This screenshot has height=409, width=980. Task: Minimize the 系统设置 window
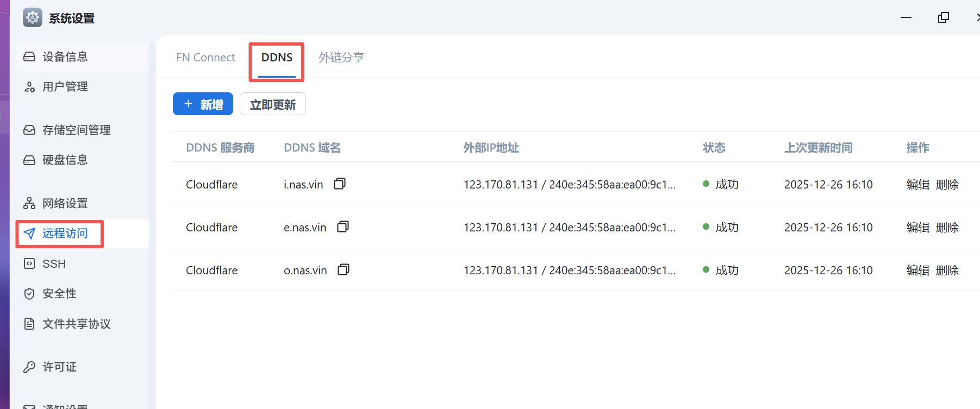pyautogui.click(x=906, y=17)
